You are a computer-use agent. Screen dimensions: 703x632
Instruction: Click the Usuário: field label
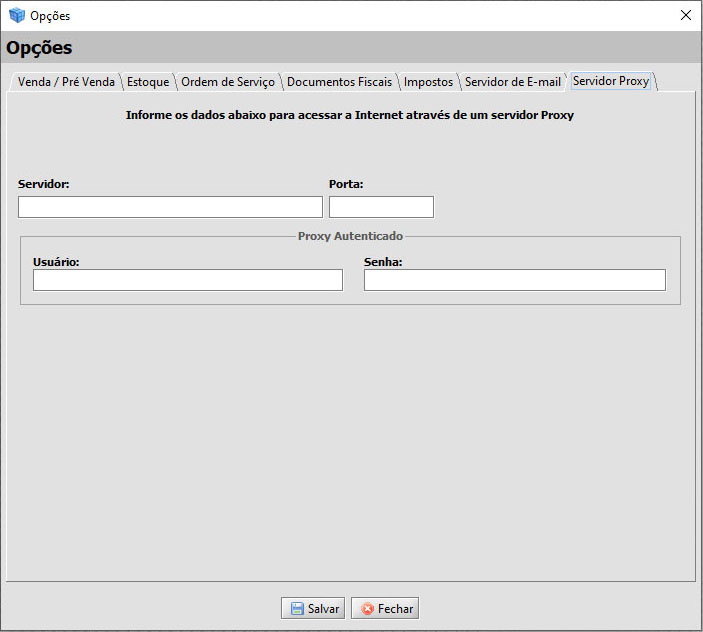point(56,261)
